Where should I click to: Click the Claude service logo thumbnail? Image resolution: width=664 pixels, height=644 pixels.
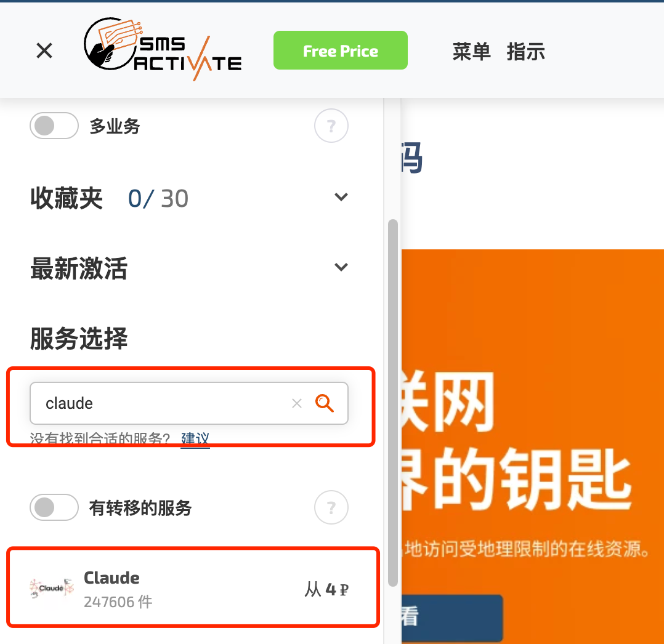(52, 588)
